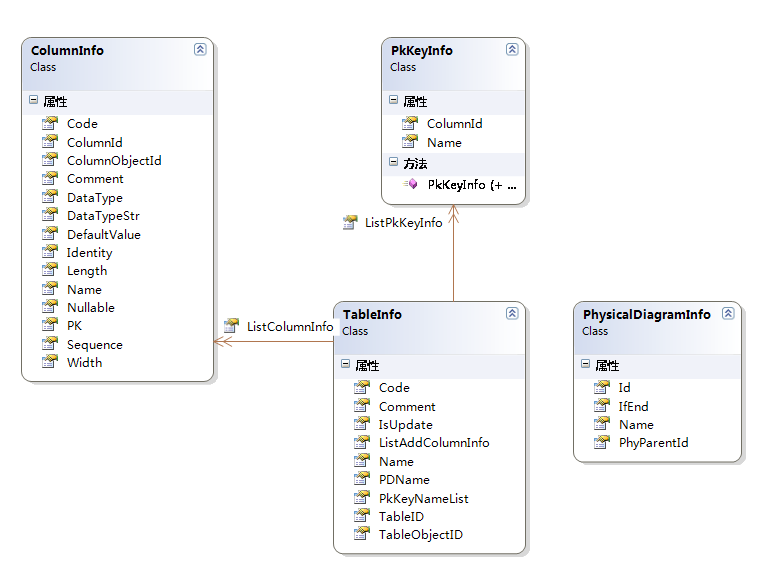
Task: Select association line from TableInfo to ColumnInfo
Action: point(274,341)
